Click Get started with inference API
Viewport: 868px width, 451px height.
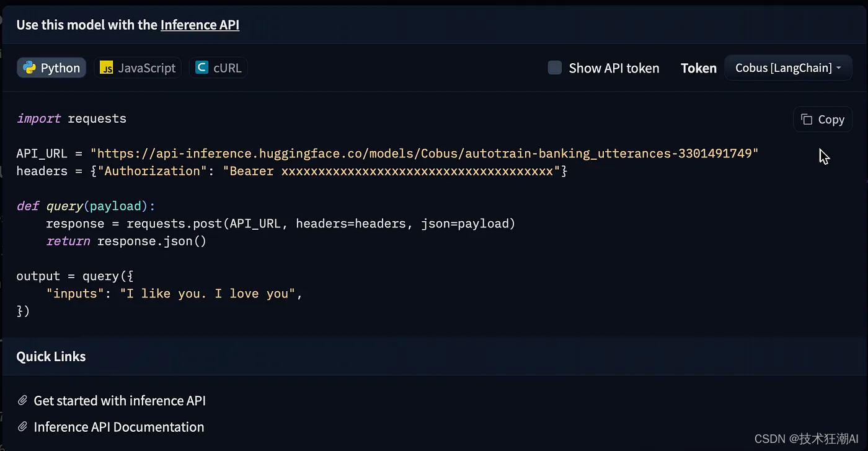(119, 400)
